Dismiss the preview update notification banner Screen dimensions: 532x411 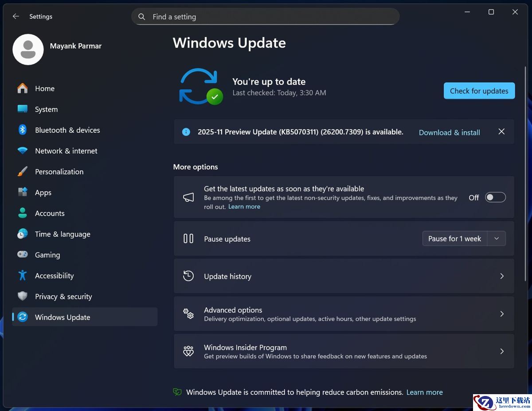coord(501,132)
